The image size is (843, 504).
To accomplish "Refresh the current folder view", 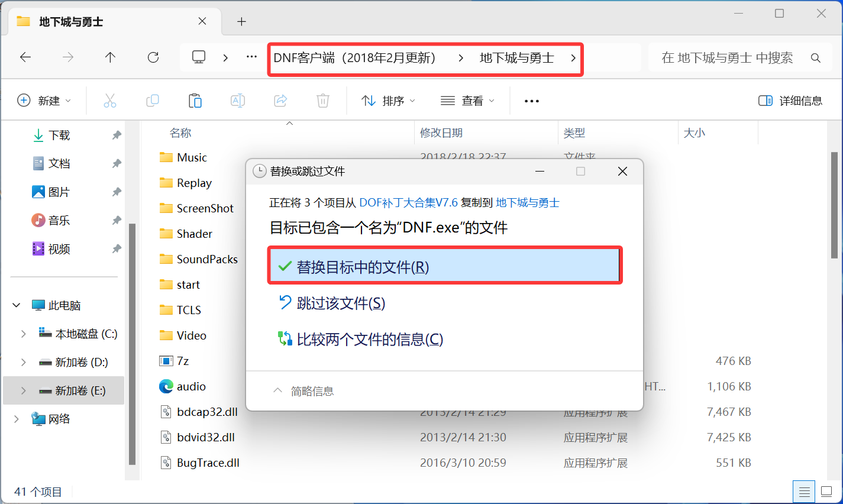I will (x=153, y=57).
